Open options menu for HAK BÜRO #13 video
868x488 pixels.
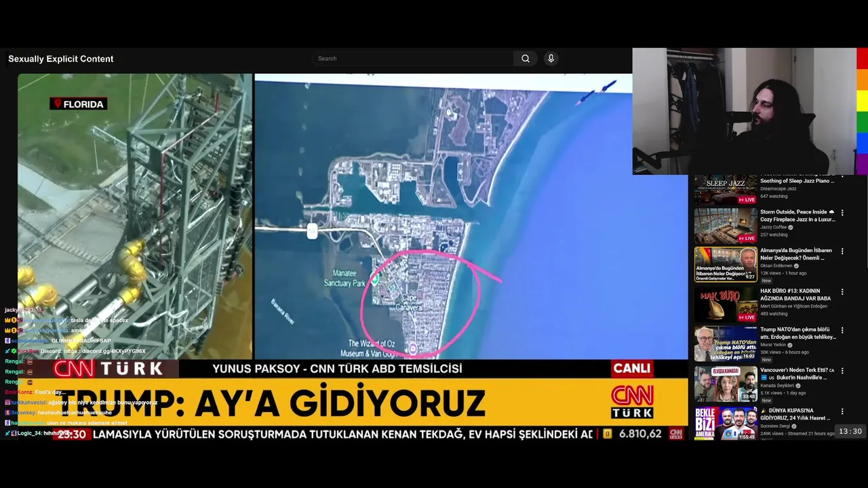(x=842, y=292)
